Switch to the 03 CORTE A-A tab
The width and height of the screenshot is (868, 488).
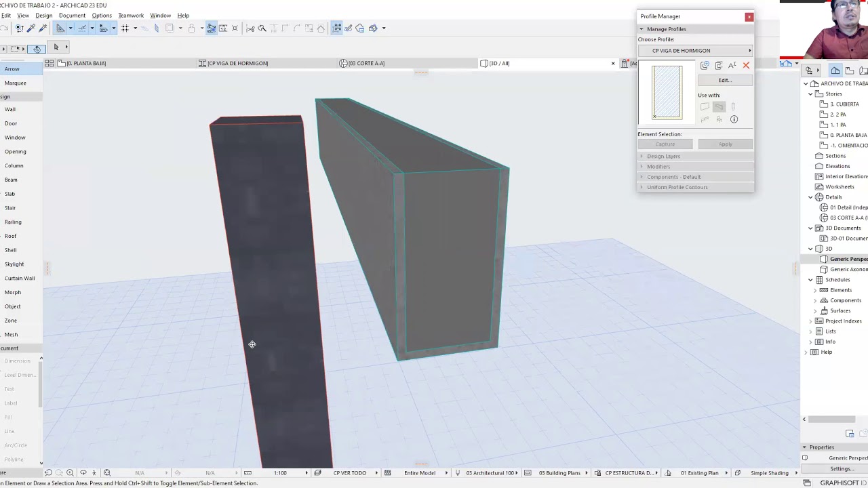pos(408,63)
